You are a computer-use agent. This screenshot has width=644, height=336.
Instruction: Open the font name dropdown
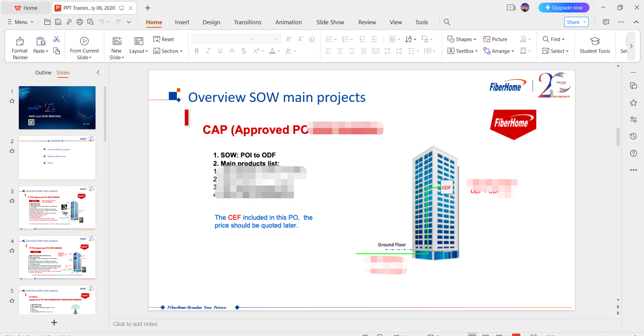pyautogui.click(x=252, y=39)
